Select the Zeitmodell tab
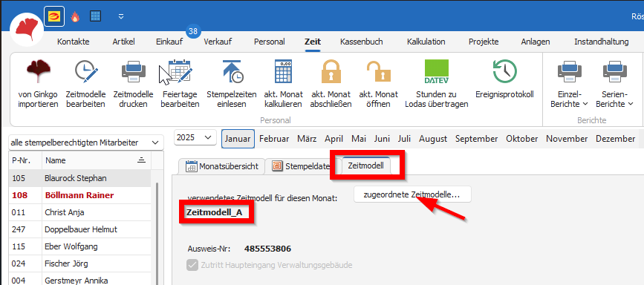 pyautogui.click(x=366, y=166)
